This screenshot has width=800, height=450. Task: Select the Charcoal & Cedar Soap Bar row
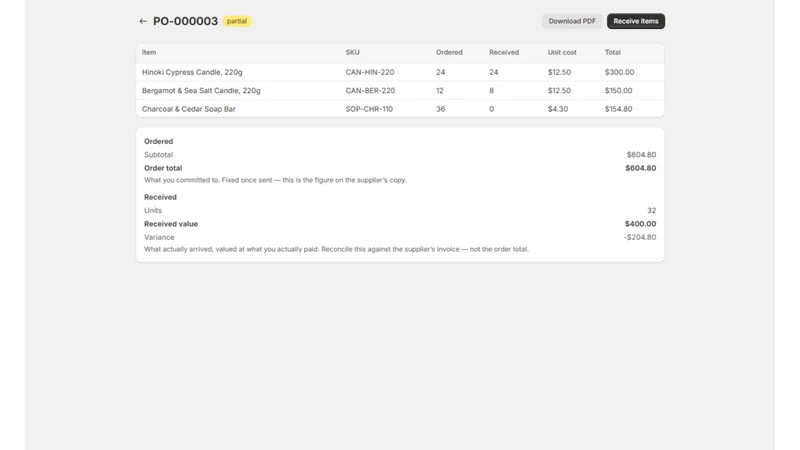400,109
